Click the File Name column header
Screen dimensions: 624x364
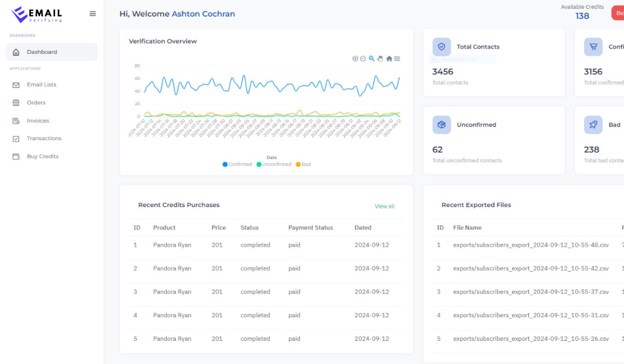tap(467, 228)
